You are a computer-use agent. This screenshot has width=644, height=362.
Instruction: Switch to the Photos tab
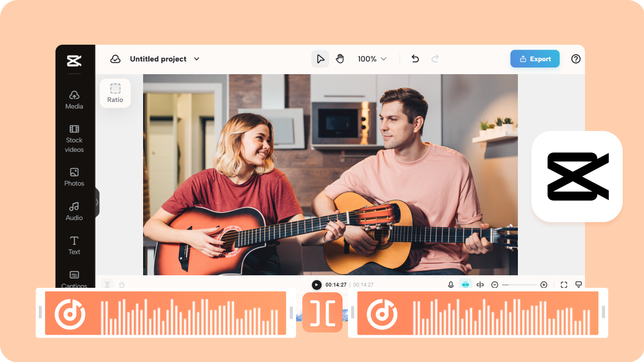pos(74,177)
